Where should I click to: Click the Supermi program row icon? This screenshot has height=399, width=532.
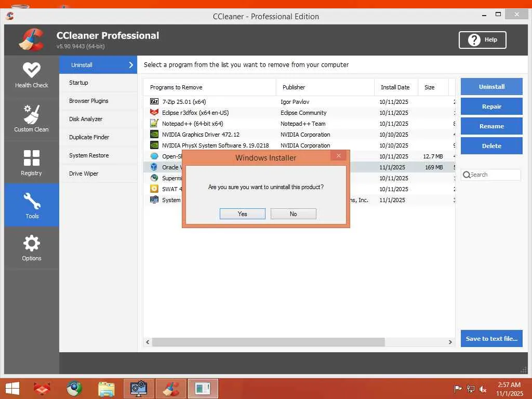point(154,178)
